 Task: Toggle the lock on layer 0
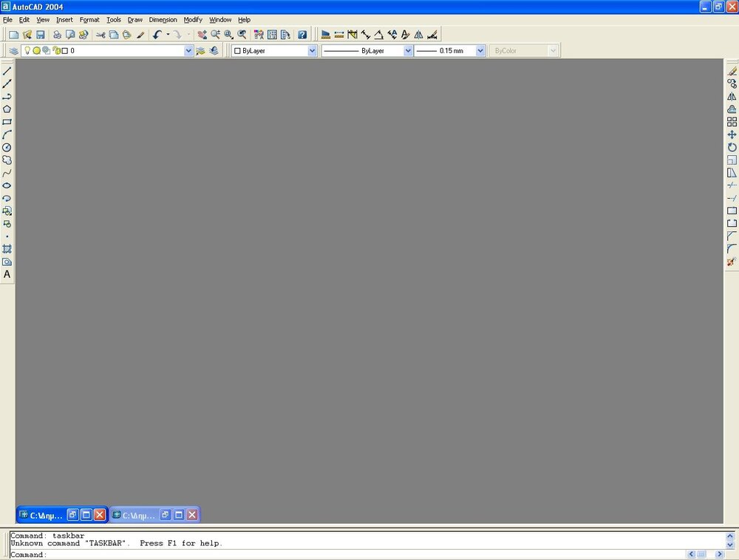55,50
